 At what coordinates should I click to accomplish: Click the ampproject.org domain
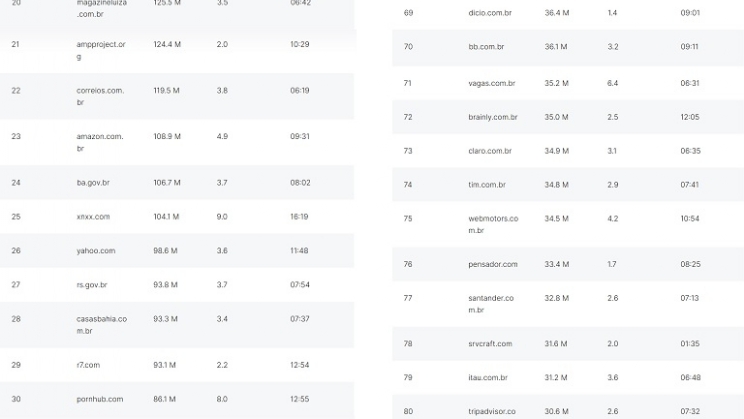[x=101, y=50]
